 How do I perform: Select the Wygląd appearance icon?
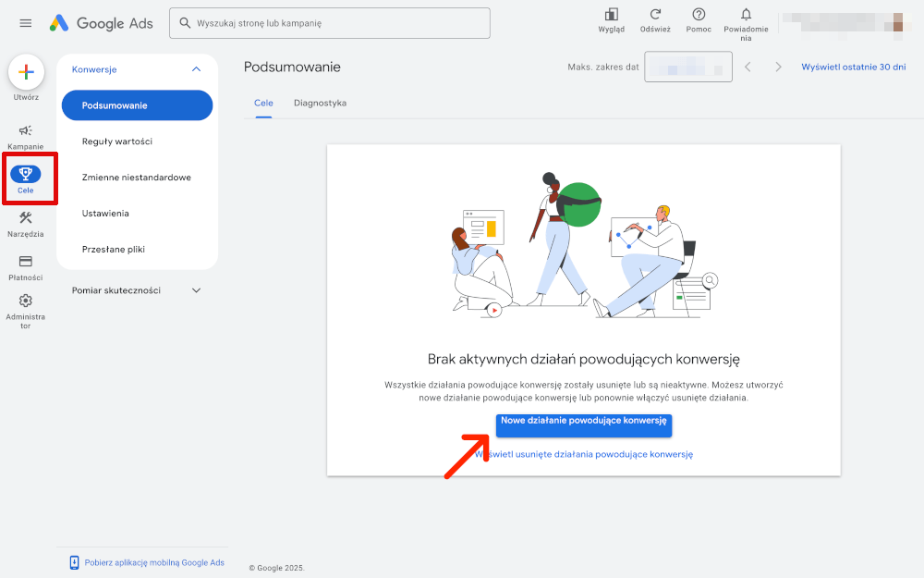tap(611, 15)
